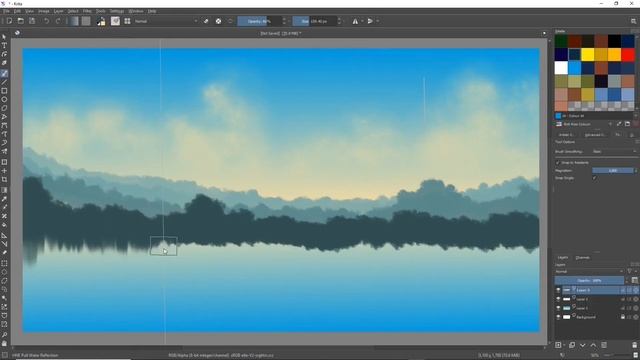Duplicate the current layer
The image size is (640, 360).
[572, 345]
